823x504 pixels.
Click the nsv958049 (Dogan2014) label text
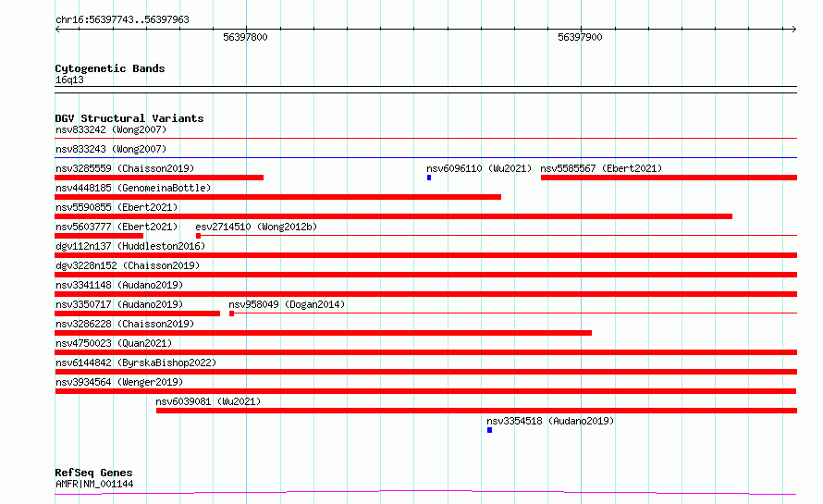pyautogui.click(x=287, y=304)
